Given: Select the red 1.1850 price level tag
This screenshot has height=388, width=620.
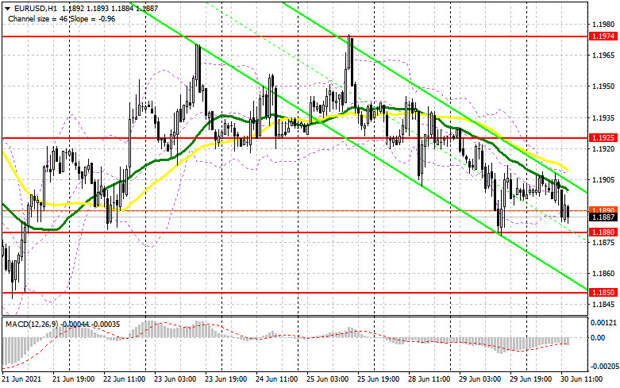Looking at the screenshot, I should point(603,292).
